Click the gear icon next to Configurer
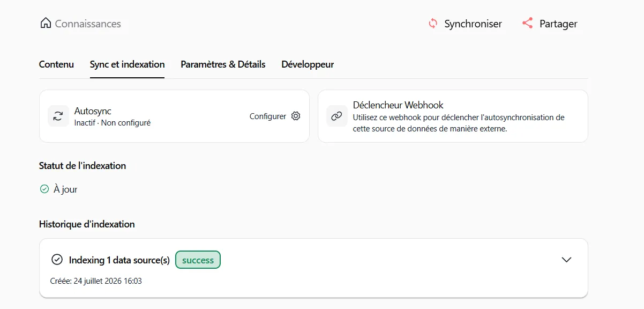The image size is (644, 309). pos(296,116)
